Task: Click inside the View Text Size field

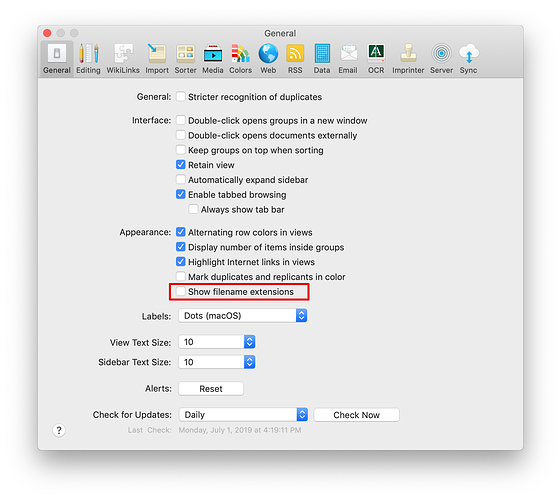Action: (211, 342)
